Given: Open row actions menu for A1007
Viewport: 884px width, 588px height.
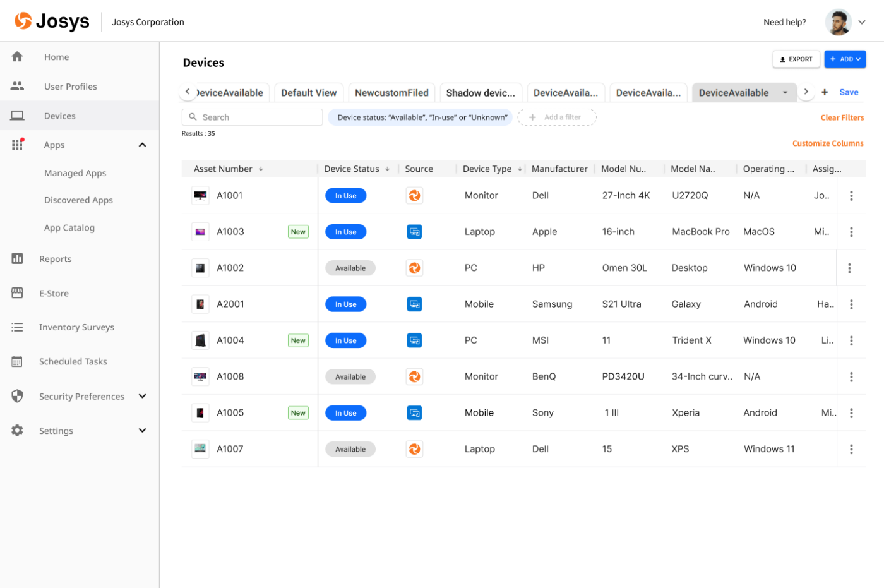Looking at the screenshot, I should pos(851,449).
